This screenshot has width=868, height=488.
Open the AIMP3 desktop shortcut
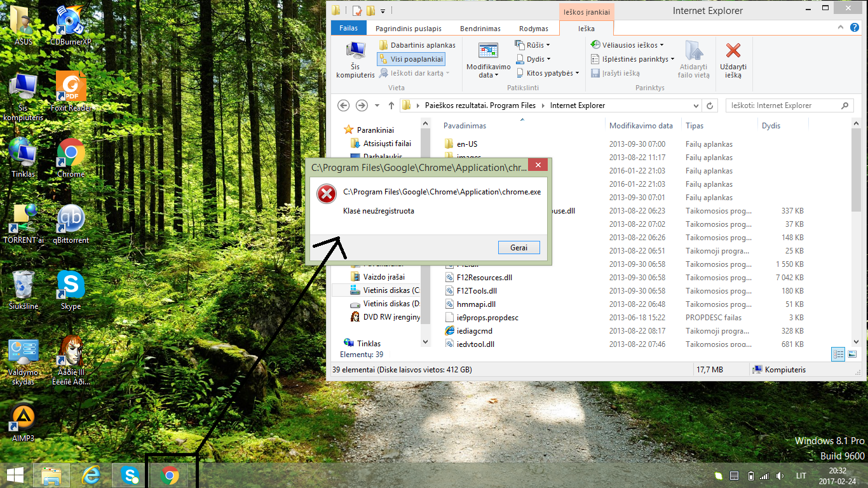[24, 417]
